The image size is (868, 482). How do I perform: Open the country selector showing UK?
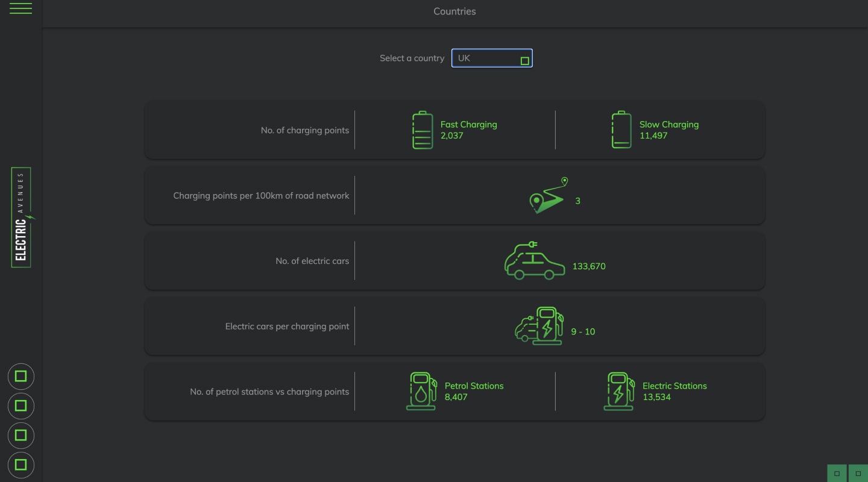point(492,58)
